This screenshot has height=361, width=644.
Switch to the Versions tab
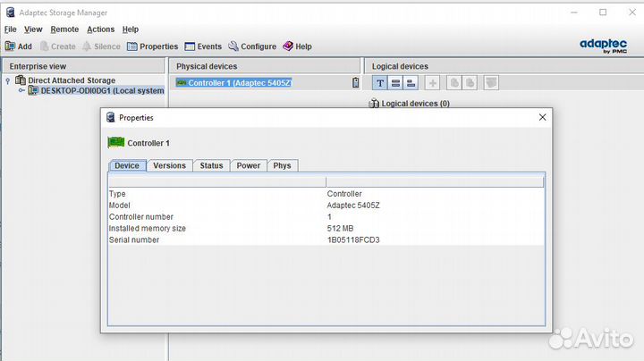(x=170, y=165)
